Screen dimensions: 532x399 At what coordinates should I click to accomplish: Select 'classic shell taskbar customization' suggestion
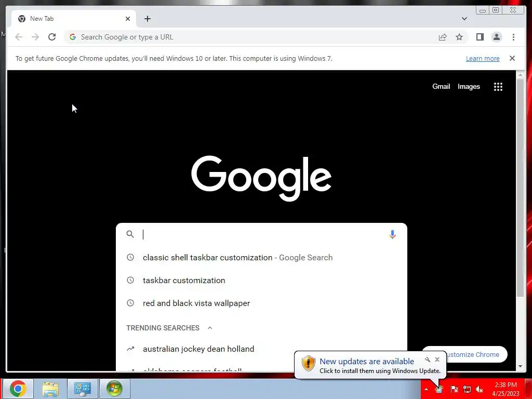pos(261,258)
